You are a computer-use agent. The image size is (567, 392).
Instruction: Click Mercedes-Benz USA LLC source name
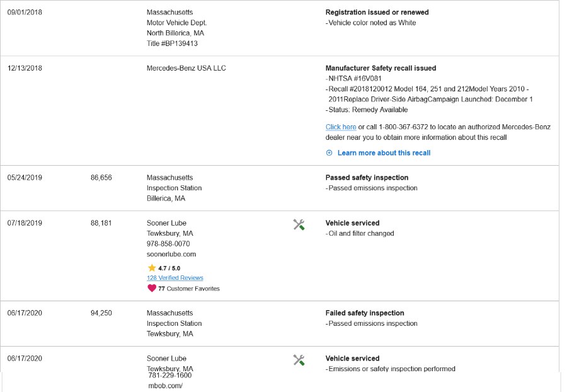tap(186, 68)
